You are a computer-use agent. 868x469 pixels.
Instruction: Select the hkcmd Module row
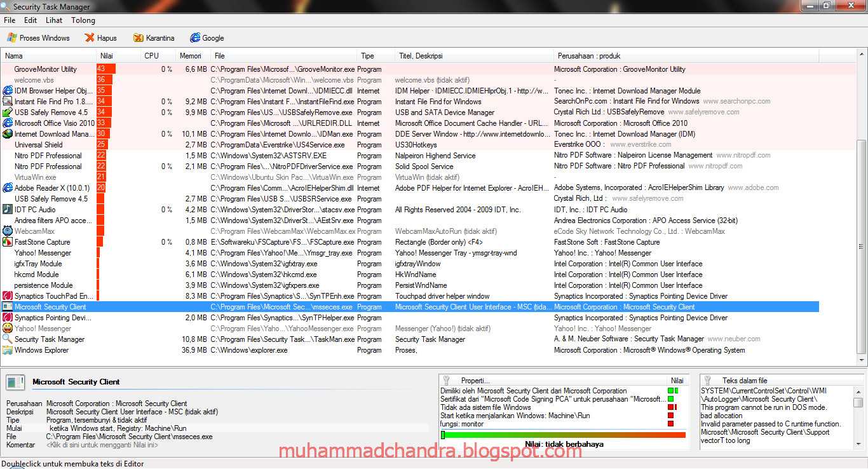pos(410,275)
